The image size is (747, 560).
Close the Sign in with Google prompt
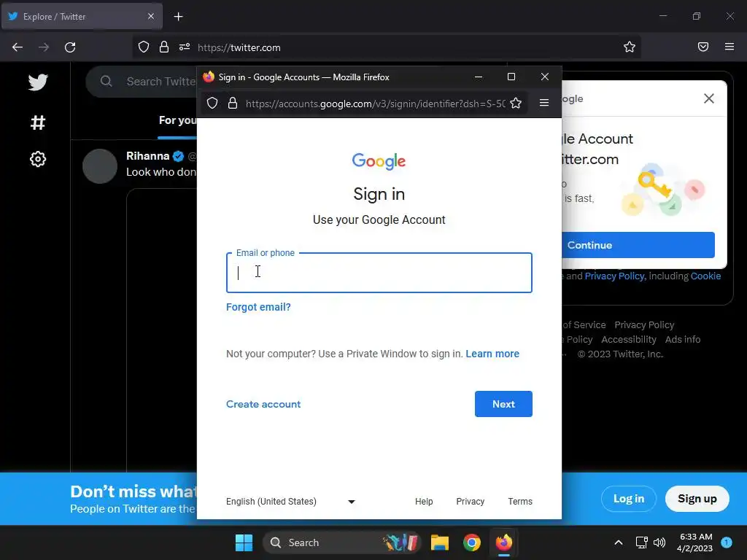click(709, 98)
